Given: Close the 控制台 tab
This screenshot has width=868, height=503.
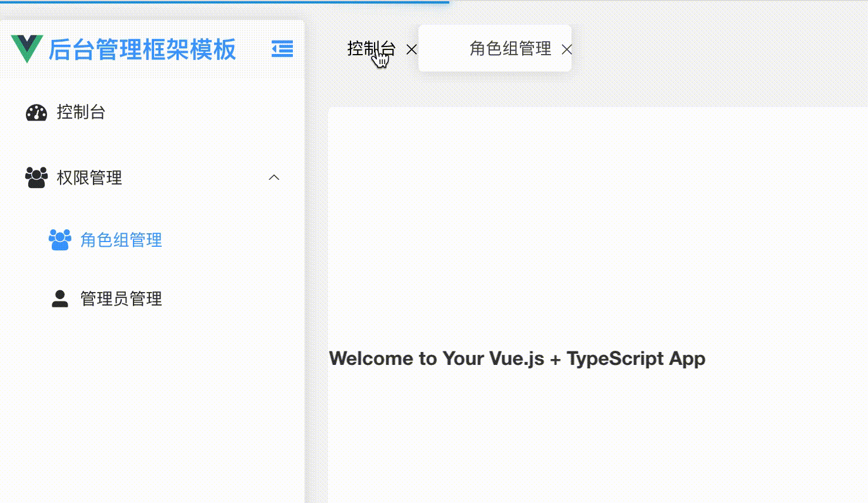Looking at the screenshot, I should (x=412, y=49).
